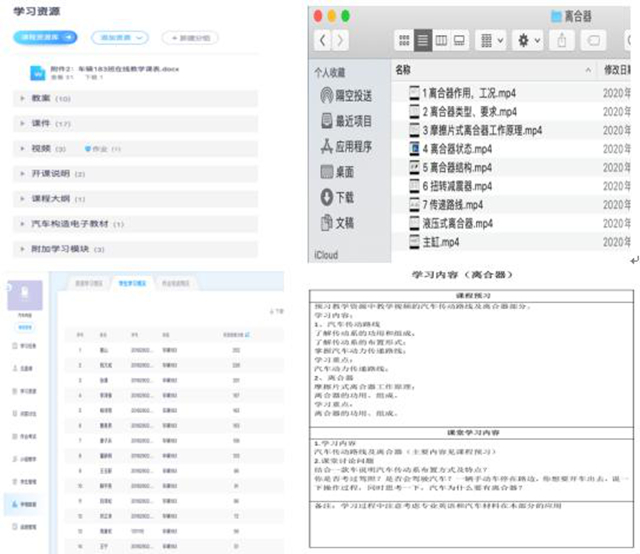The image size is (640, 554).
Task: Switch Finder to gallery view
Action: [x=460, y=40]
